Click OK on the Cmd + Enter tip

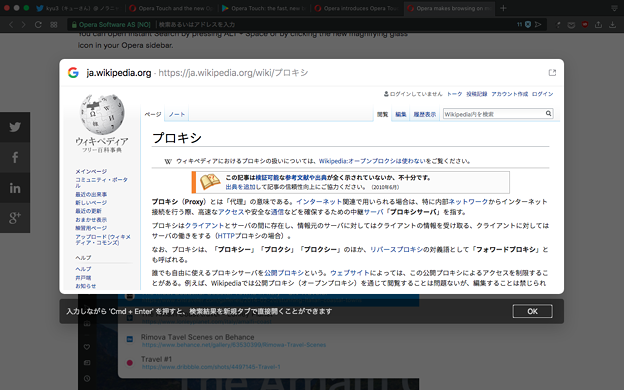(x=532, y=311)
